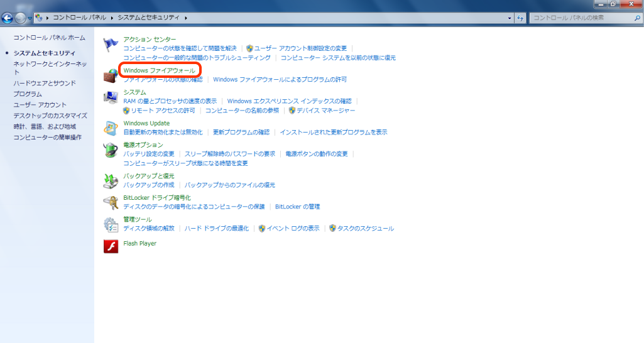Click the back navigation arrow button
Viewport: 644px width, 343px height.
[x=8, y=18]
